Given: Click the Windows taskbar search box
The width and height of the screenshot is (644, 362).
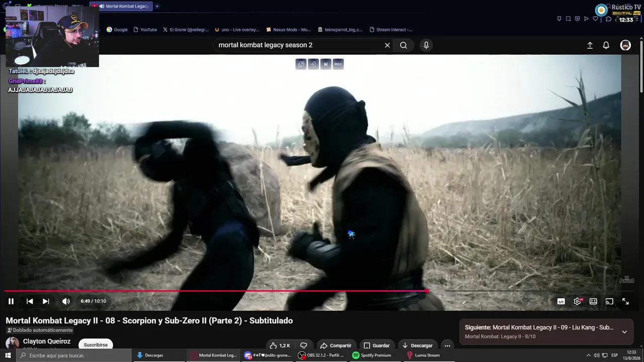Looking at the screenshot, I should pyautogui.click(x=74, y=355).
